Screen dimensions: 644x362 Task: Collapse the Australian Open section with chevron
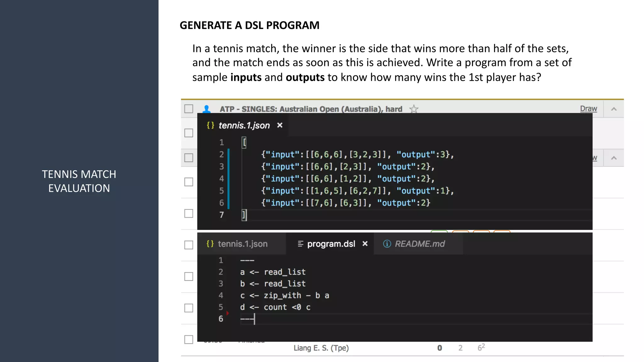click(614, 109)
